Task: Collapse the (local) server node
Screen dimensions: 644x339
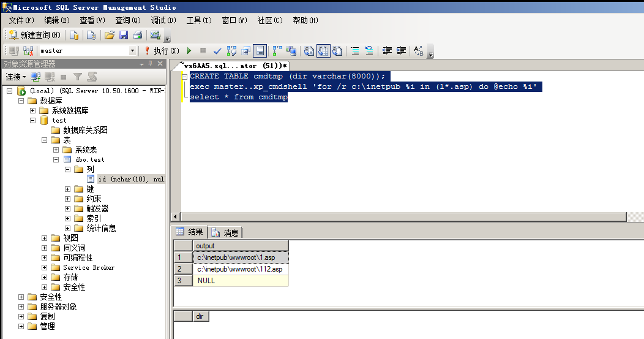Action: pyautogui.click(x=9, y=91)
